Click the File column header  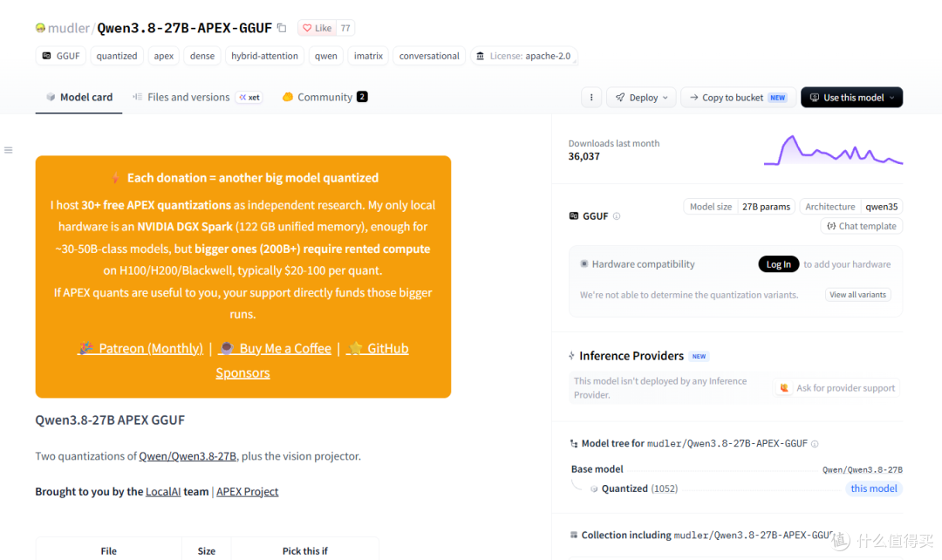(109, 551)
